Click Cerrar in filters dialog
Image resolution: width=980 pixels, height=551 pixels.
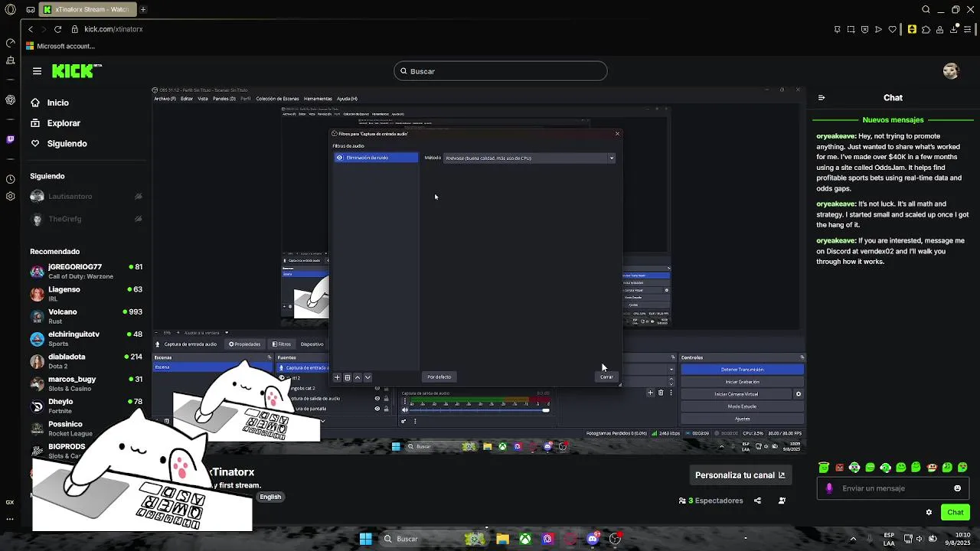point(606,377)
